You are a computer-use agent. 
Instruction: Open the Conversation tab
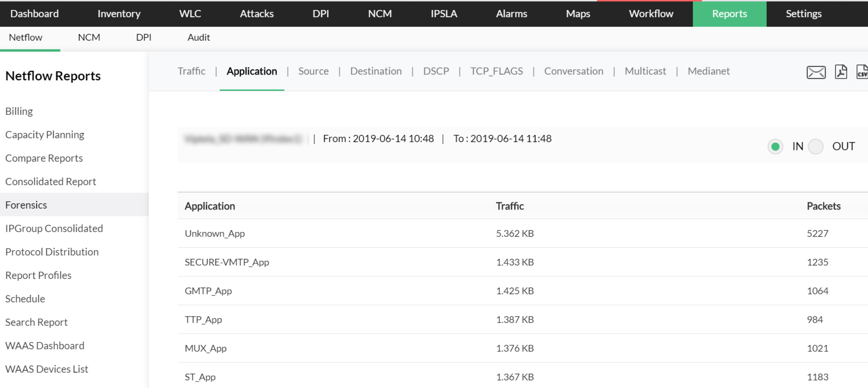(574, 71)
